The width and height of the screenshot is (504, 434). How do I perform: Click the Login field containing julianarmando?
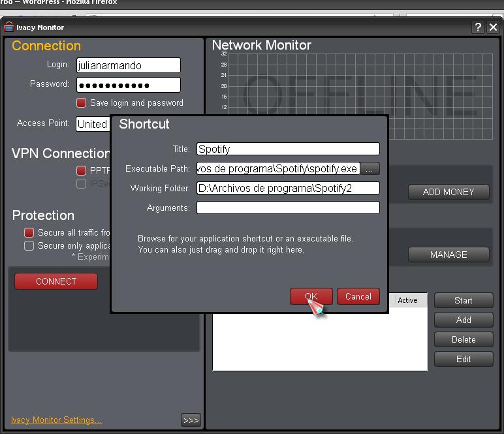tap(128, 65)
